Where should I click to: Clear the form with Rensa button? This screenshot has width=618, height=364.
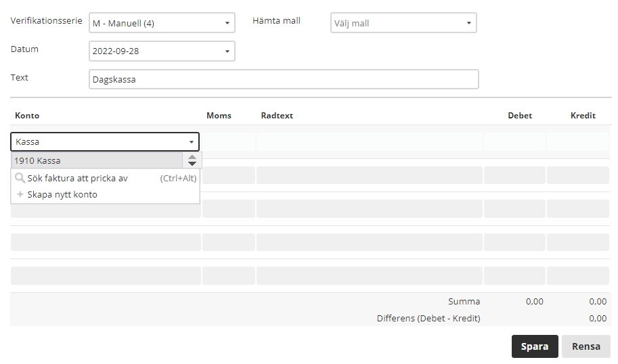586,346
